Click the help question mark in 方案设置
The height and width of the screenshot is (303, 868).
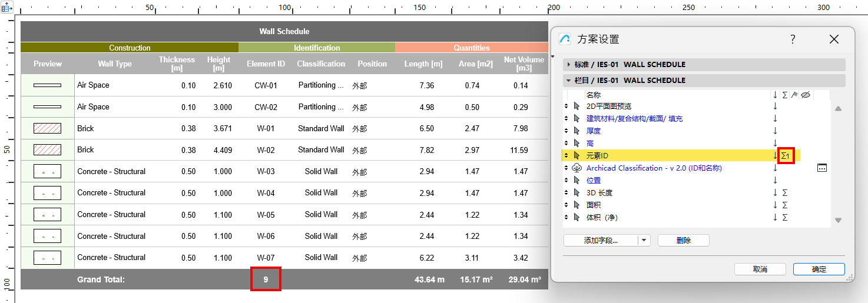pos(793,39)
